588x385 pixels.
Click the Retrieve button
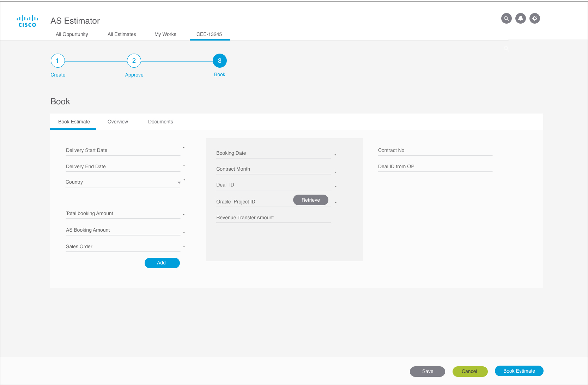pos(311,200)
